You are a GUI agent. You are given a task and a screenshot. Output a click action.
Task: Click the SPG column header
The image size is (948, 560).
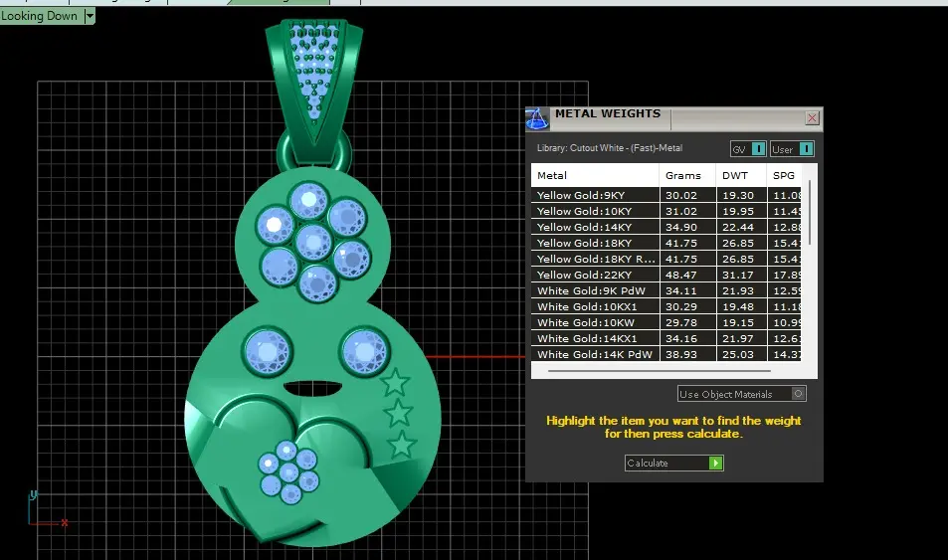tap(784, 175)
